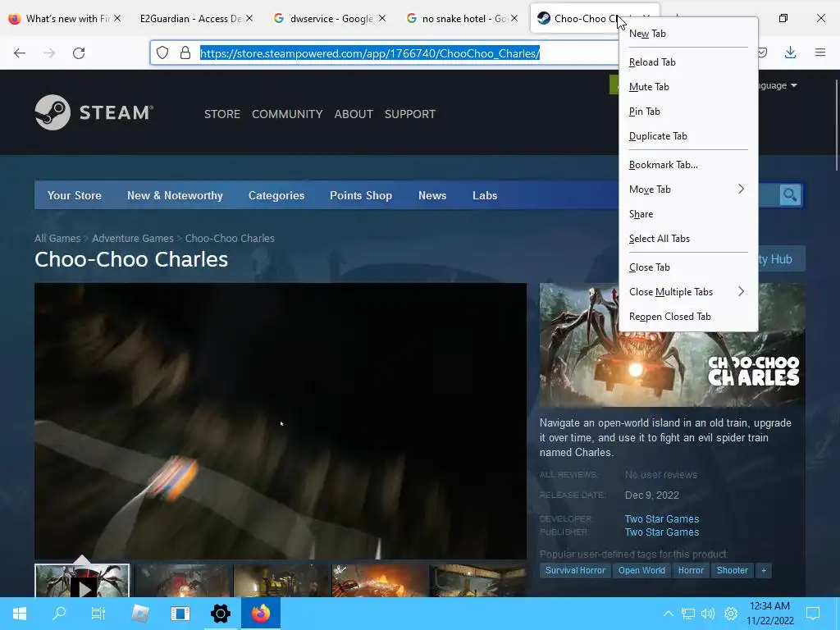The height and width of the screenshot is (630, 840).
Task: Click the Shooter tag
Action: tap(733, 571)
